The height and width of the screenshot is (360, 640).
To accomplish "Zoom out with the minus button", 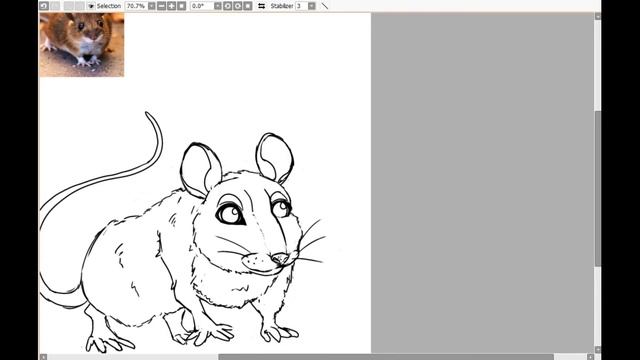I will [x=162, y=6].
